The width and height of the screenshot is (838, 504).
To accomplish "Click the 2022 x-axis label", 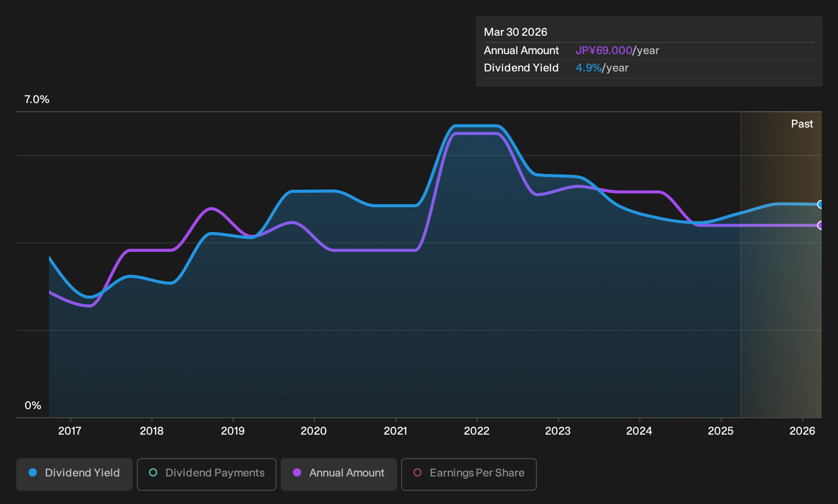I will point(477,431).
